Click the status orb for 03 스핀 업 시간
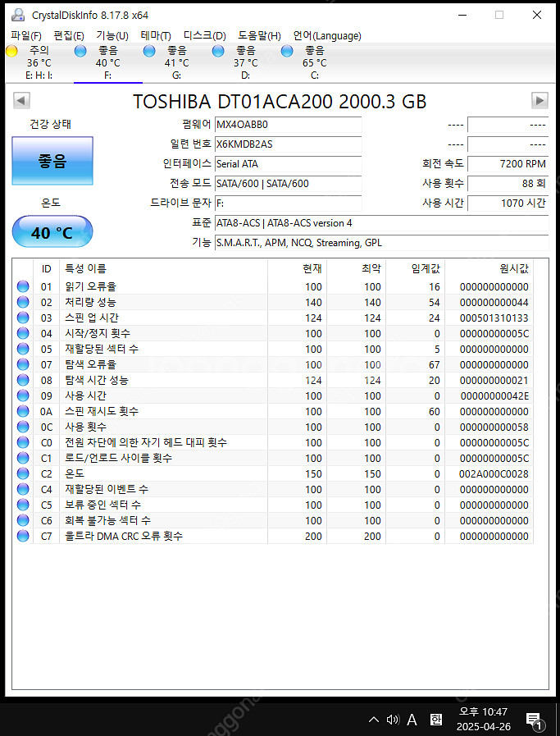560x736 pixels. pyautogui.click(x=22, y=318)
